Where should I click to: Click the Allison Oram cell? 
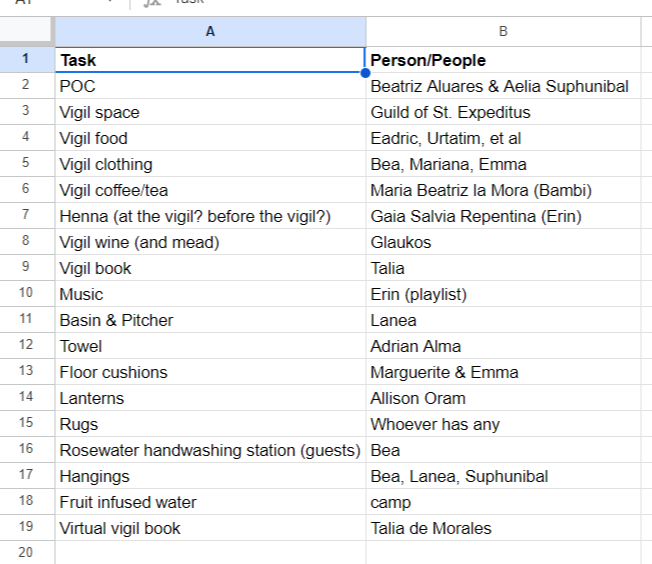pyautogui.click(x=503, y=398)
